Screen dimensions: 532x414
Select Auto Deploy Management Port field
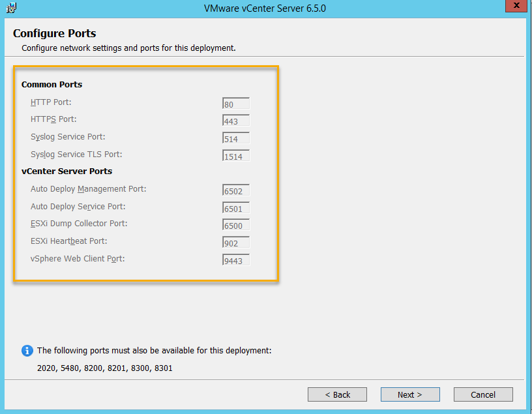pos(236,190)
